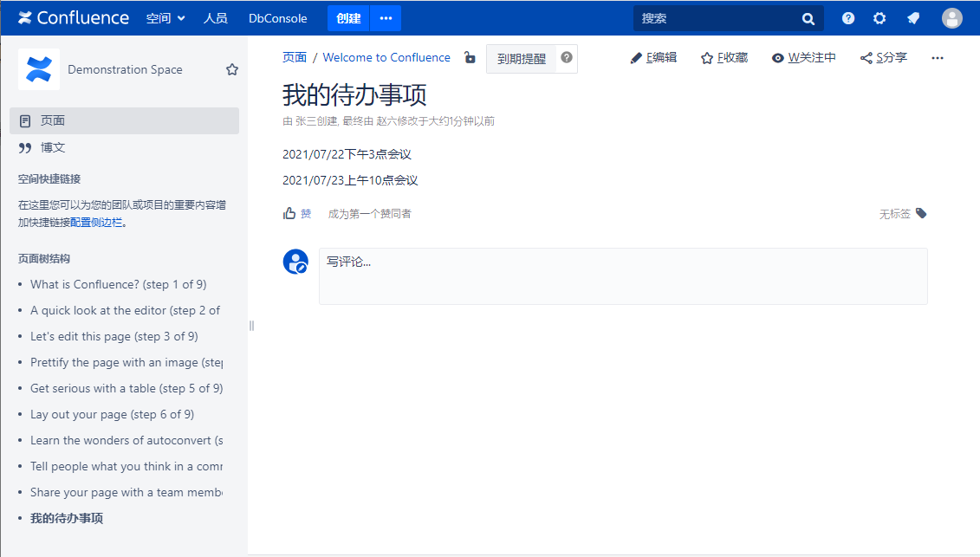Viewport: 980px width, 557px height.
Task: Click the labels tag icon
Action: (x=921, y=213)
